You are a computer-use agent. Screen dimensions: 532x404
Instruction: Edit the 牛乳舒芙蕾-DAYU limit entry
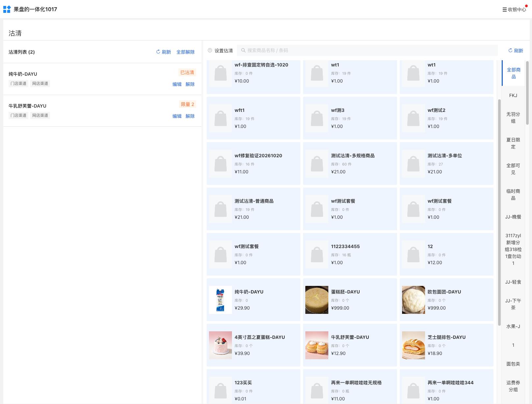tap(177, 116)
